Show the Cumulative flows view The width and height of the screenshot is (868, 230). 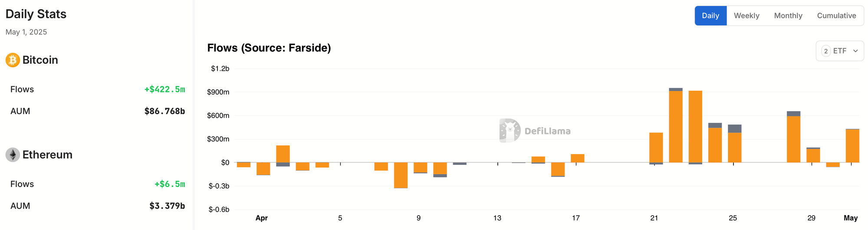(836, 16)
